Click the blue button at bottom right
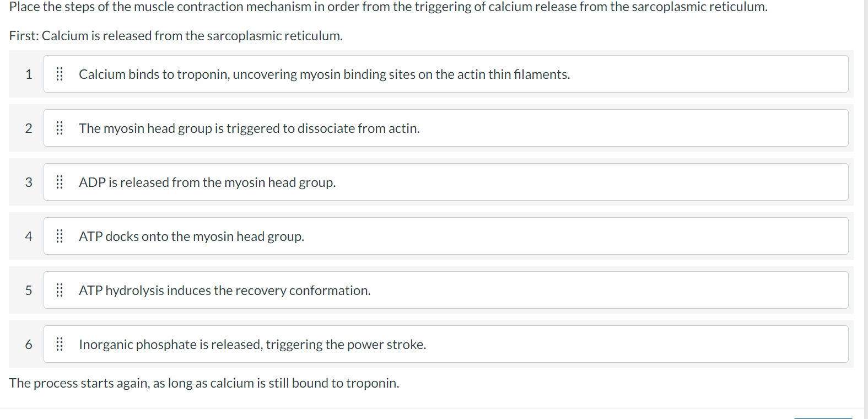The height and width of the screenshot is (419, 868). pos(823,417)
